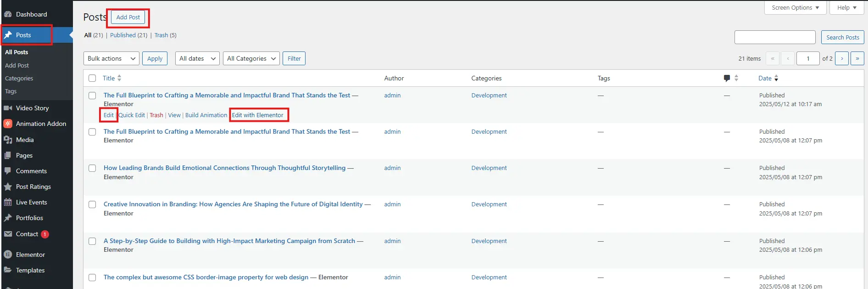Image resolution: width=868 pixels, height=289 pixels.
Task: Open Media library icon in sidebar
Action: 8,140
